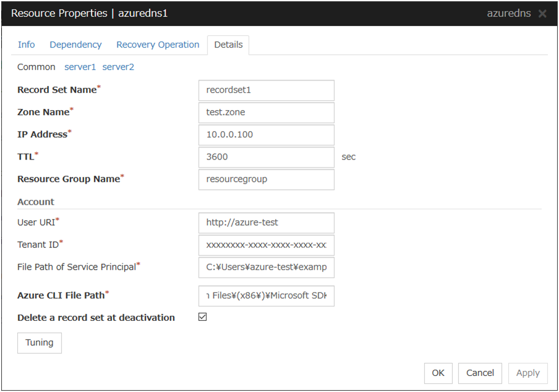Click the User URI input field
This screenshot has width=559, height=392.
click(266, 223)
